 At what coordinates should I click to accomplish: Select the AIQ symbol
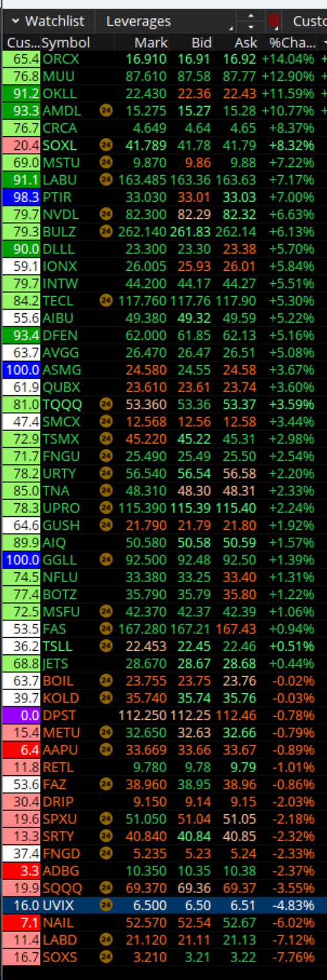[x=54, y=543]
